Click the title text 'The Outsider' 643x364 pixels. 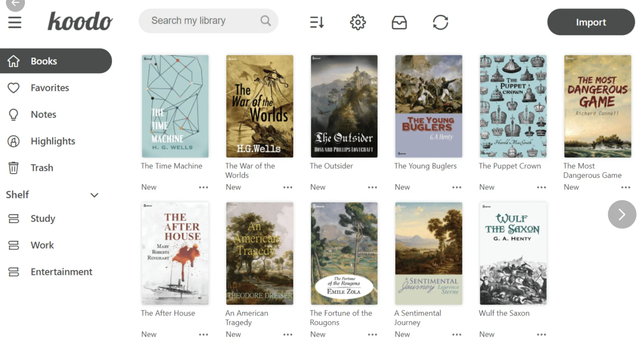click(x=331, y=166)
